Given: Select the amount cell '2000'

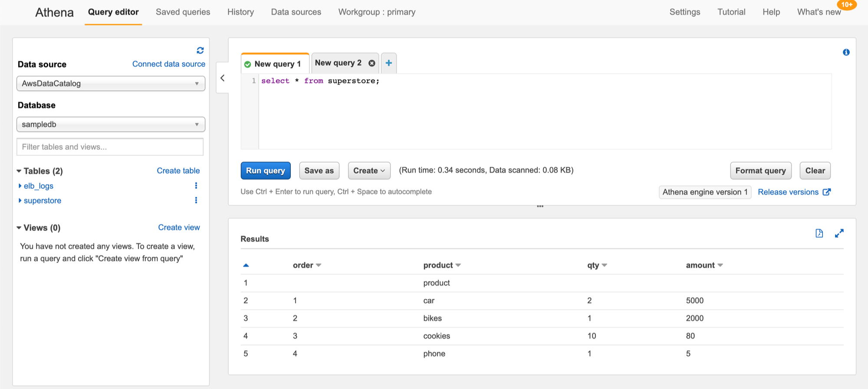Looking at the screenshot, I should click(x=694, y=318).
